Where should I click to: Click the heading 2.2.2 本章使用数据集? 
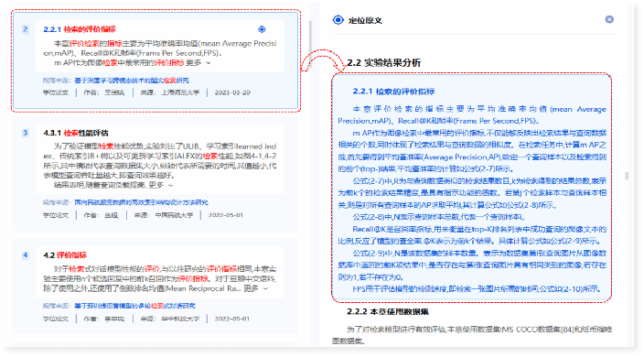click(388, 311)
